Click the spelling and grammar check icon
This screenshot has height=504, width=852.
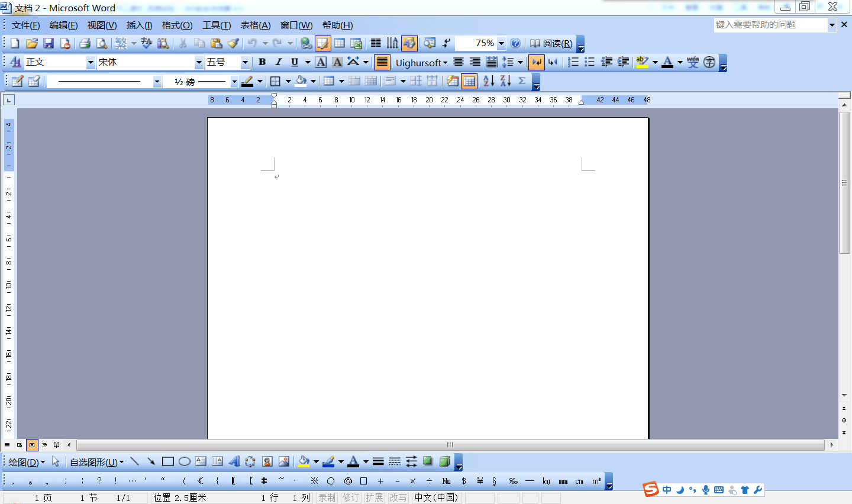[x=146, y=43]
